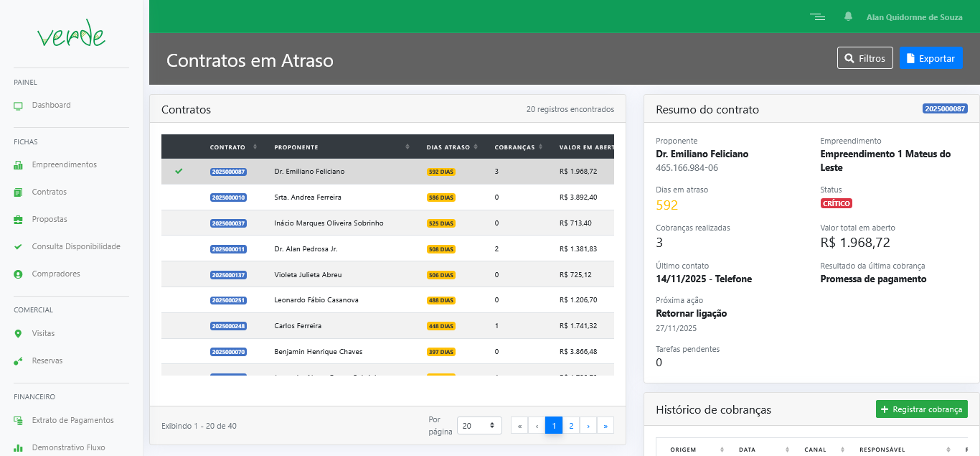Open contract badge 2025000010
This screenshot has height=456, width=980.
(x=228, y=197)
